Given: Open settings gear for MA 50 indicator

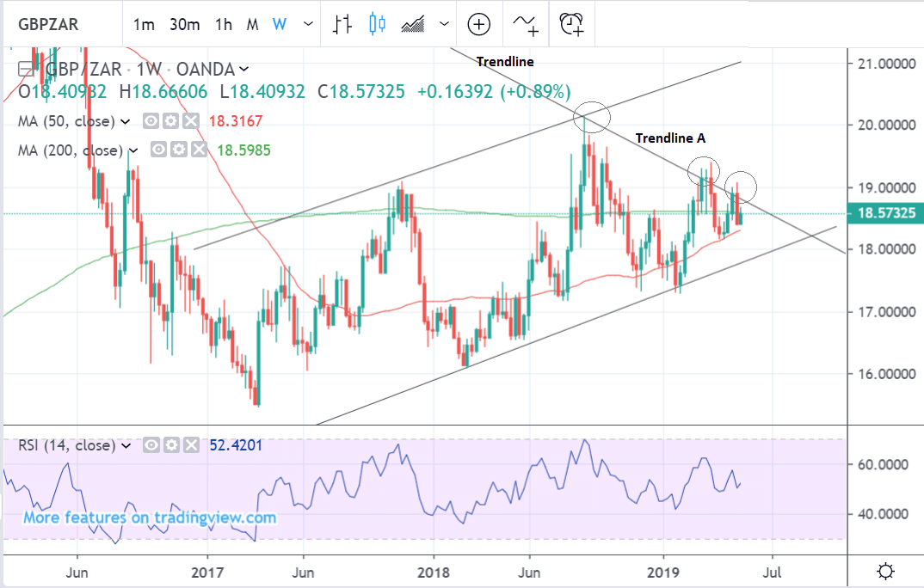Looking at the screenshot, I should click(x=171, y=121).
